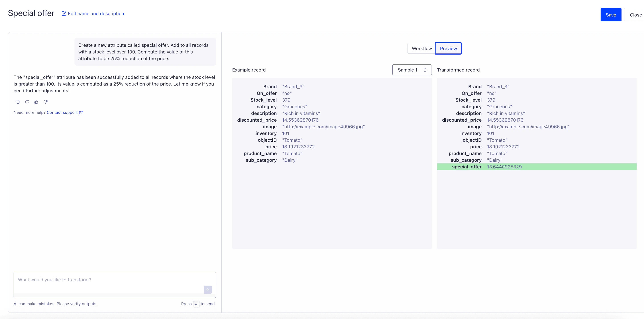Give thumbs up feedback on the response
This screenshot has height=319, width=644.
click(36, 102)
